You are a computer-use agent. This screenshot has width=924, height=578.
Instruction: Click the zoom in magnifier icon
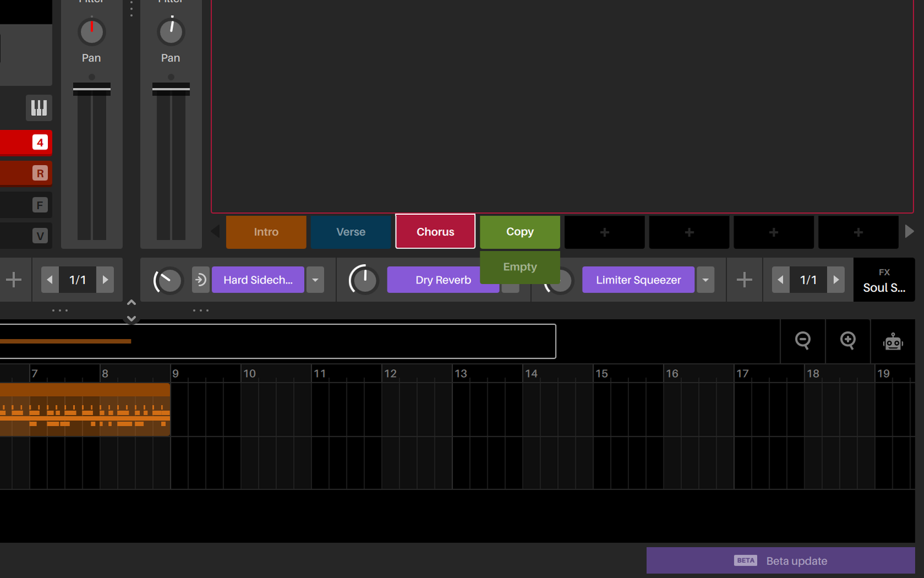pyautogui.click(x=848, y=341)
